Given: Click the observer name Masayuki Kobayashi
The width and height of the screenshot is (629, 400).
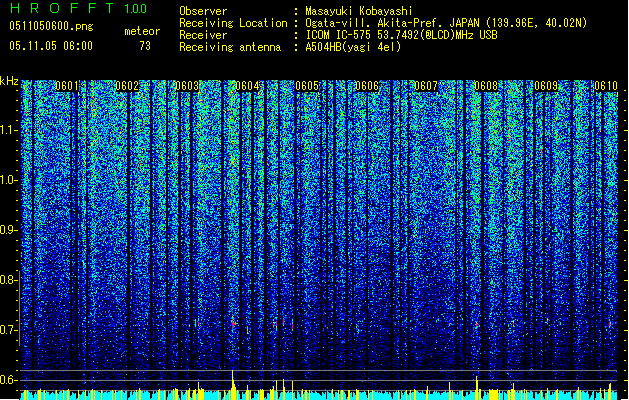Looking at the screenshot, I should (x=359, y=11).
